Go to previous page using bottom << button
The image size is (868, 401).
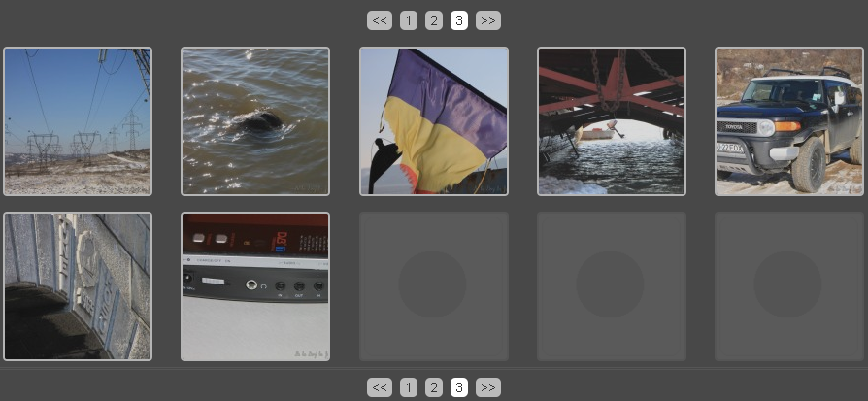tap(380, 387)
